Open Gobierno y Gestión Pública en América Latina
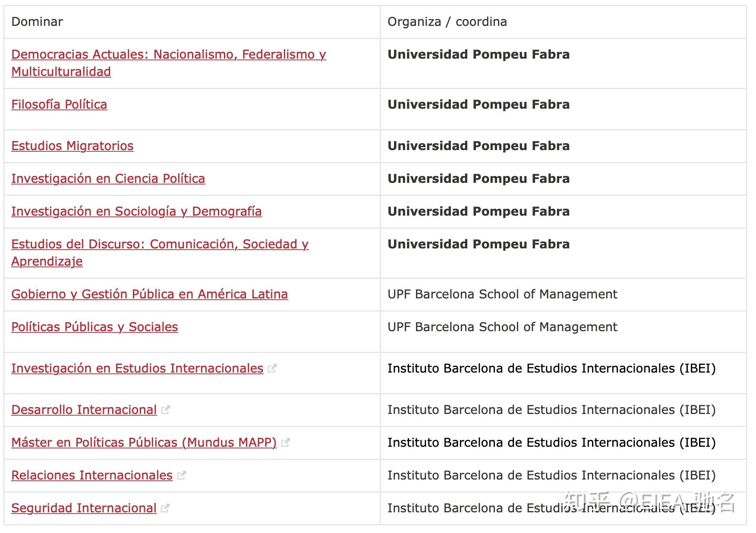 [x=150, y=294]
